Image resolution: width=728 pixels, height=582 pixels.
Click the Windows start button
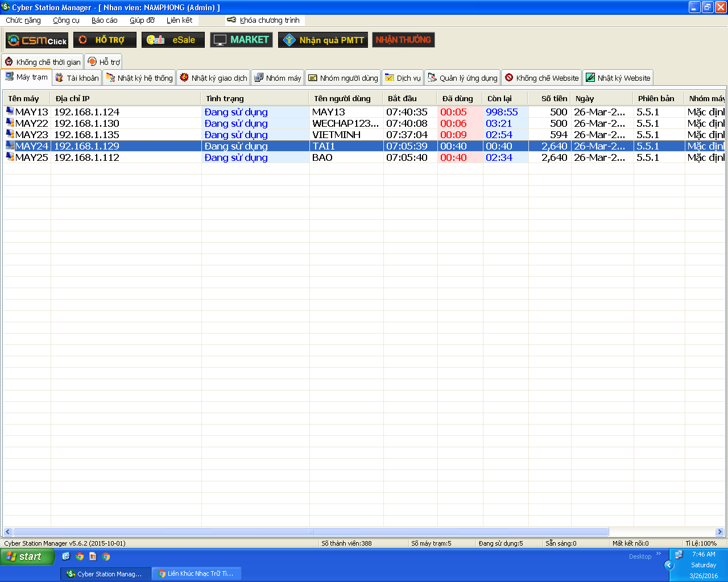(27, 556)
